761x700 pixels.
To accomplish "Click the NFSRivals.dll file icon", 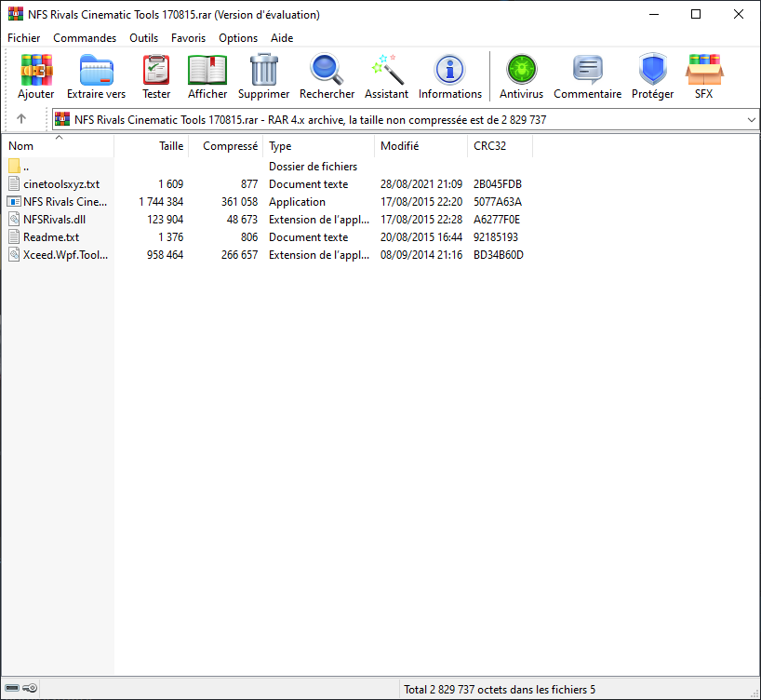I will 14,219.
